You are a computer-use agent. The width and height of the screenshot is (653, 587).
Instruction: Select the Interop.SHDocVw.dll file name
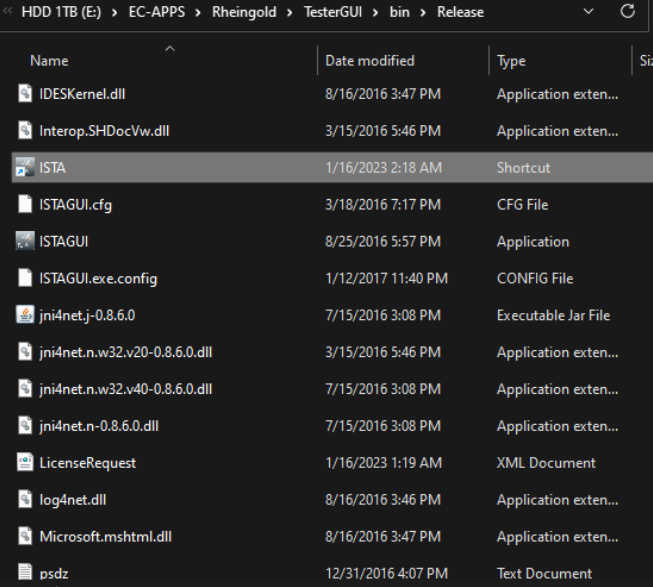tap(104, 131)
